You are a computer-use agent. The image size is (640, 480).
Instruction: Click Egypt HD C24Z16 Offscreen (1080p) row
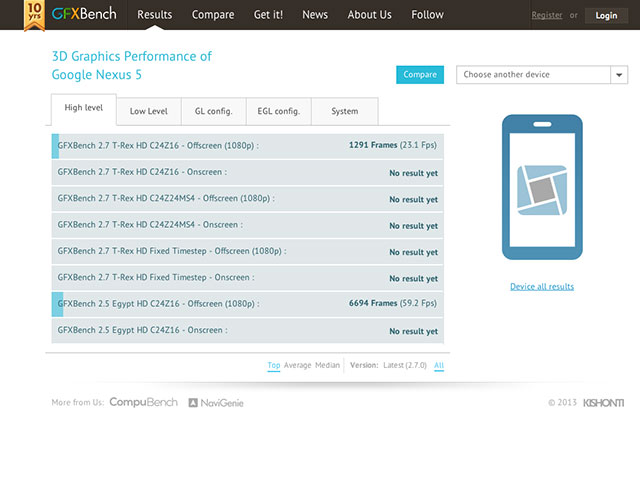(x=247, y=304)
